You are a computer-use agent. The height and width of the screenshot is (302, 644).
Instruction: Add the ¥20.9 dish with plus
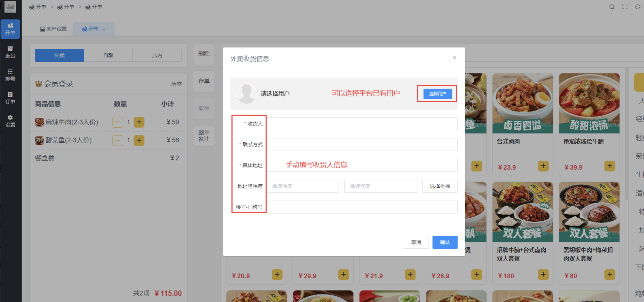277,275
